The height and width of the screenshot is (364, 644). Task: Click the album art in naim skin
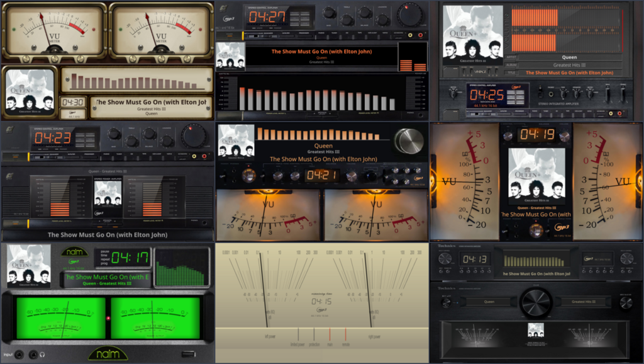[29, 266]
